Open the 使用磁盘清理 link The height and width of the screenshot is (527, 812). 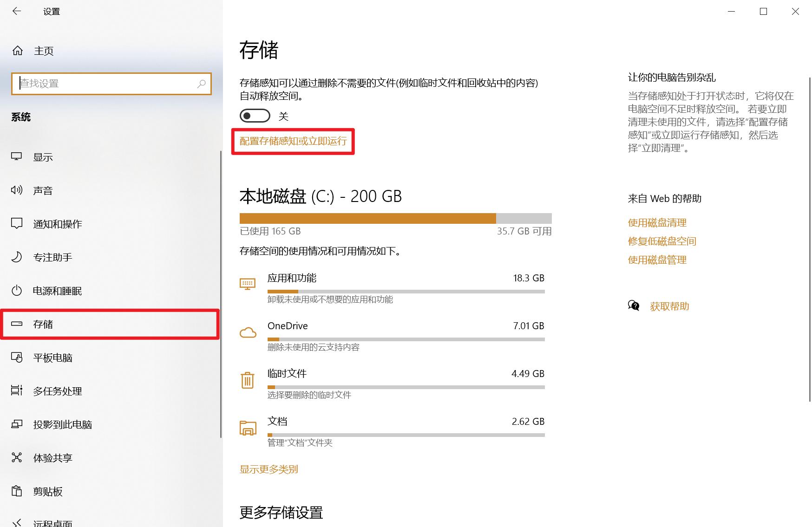pyautogui.click(x=656, y=222)
